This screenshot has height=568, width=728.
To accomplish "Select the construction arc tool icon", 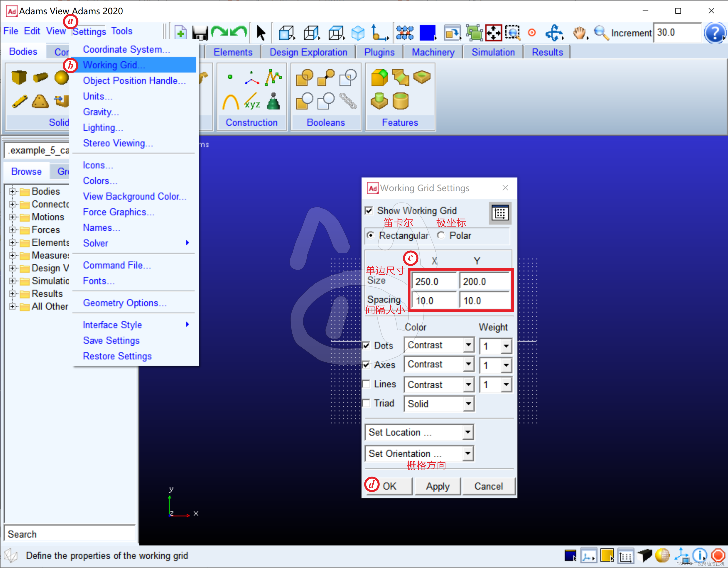I will coord(230,102).
